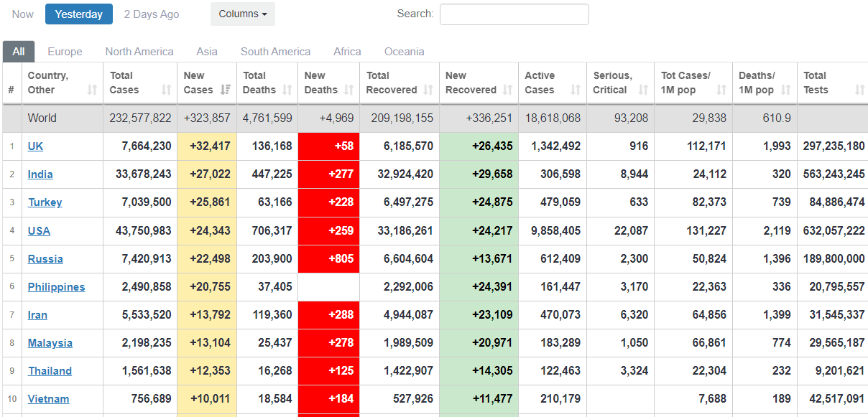
Task: Click Active Cases sort arrows
Action: [x=576, y=90]
